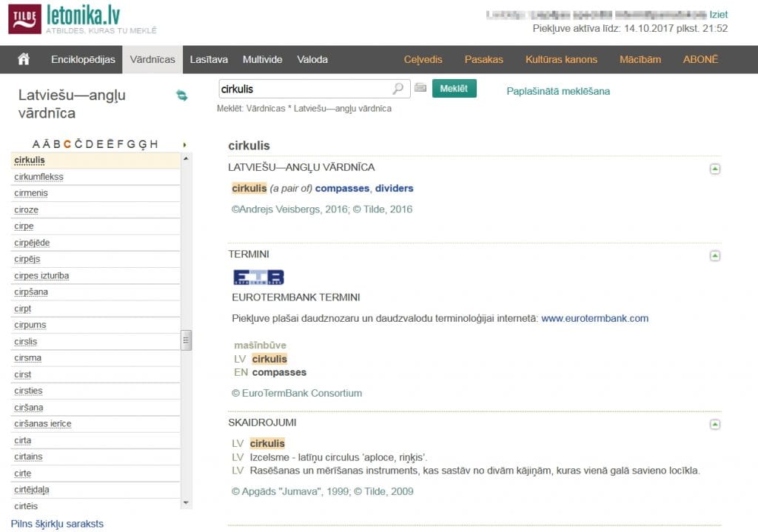Screen dimensions: 758x532
Task: Click the word list scrollbar handle
Action: tap(186, 340)
